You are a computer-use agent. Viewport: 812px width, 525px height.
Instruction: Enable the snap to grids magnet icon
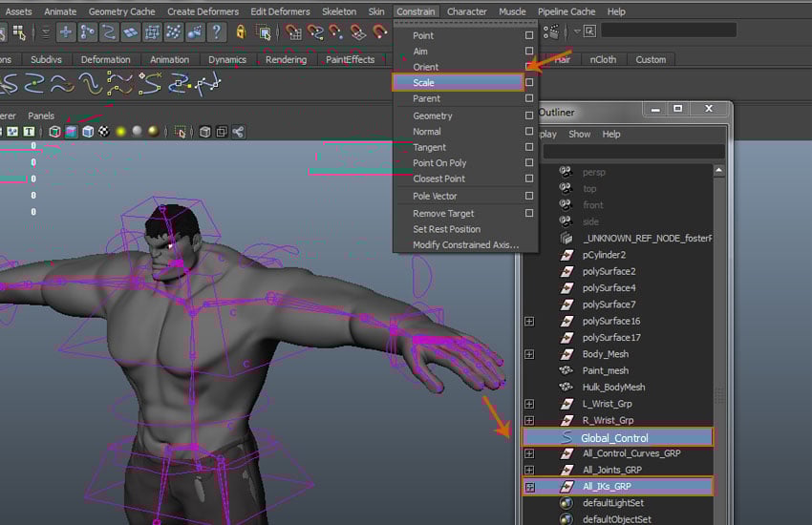click(293, 32)
